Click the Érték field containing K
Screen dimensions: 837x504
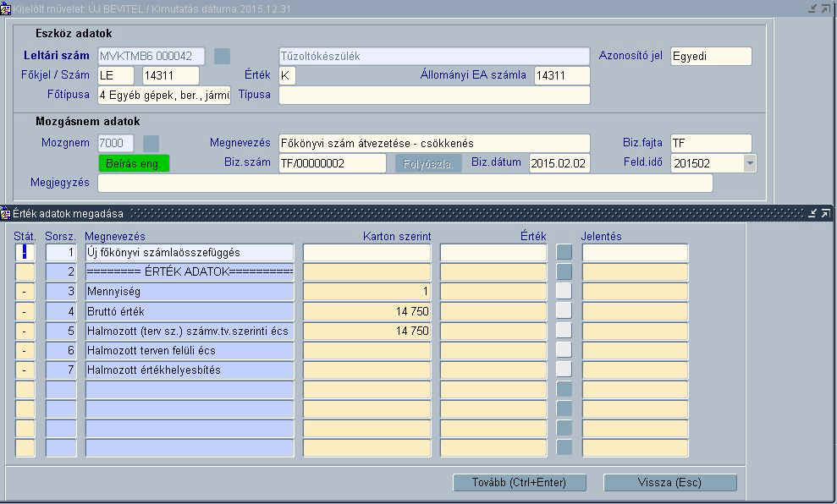click(x=287, y=76)
